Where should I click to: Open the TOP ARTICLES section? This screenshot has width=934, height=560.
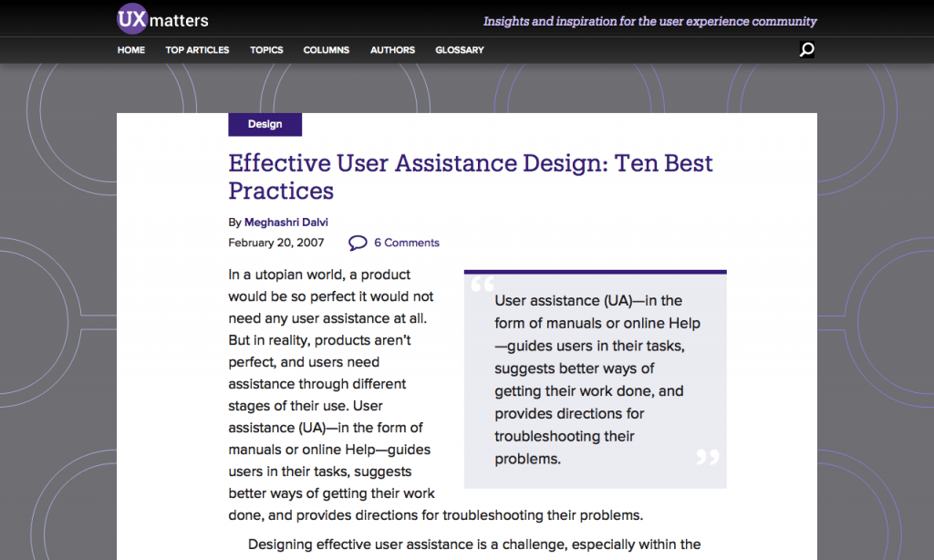tap(197, 50)
